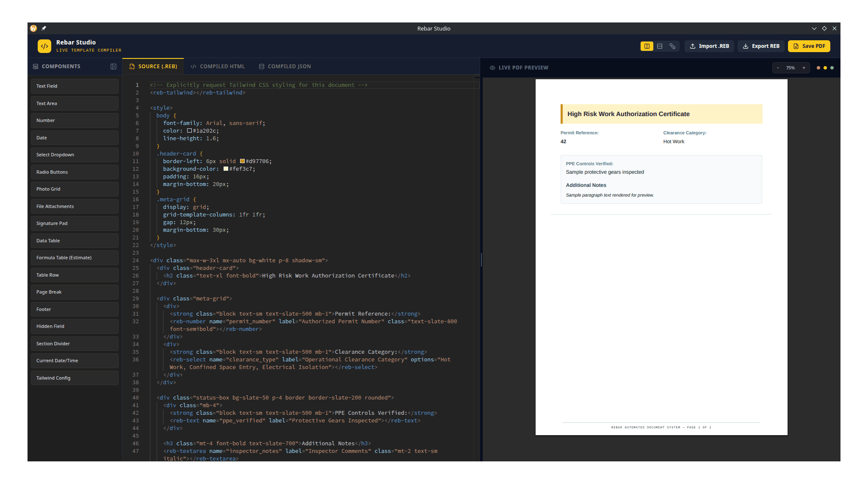
Task: Click the Import .REB button
Action: tap(710, 46)
